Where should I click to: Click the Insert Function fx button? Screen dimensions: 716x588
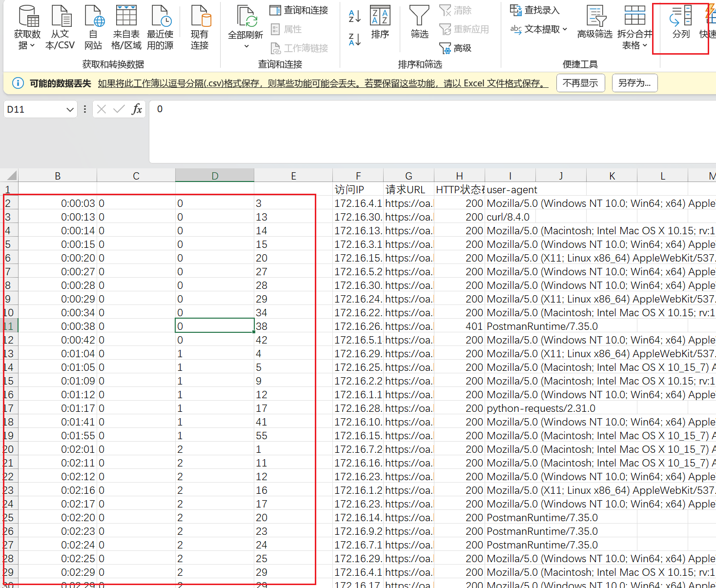point(137,109)
